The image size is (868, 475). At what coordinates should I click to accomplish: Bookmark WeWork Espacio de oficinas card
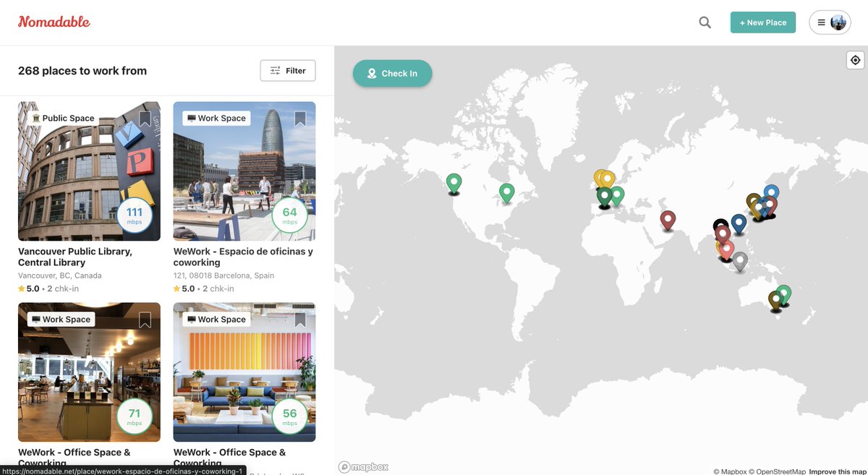pyautogui.click(x=300, y=119)
